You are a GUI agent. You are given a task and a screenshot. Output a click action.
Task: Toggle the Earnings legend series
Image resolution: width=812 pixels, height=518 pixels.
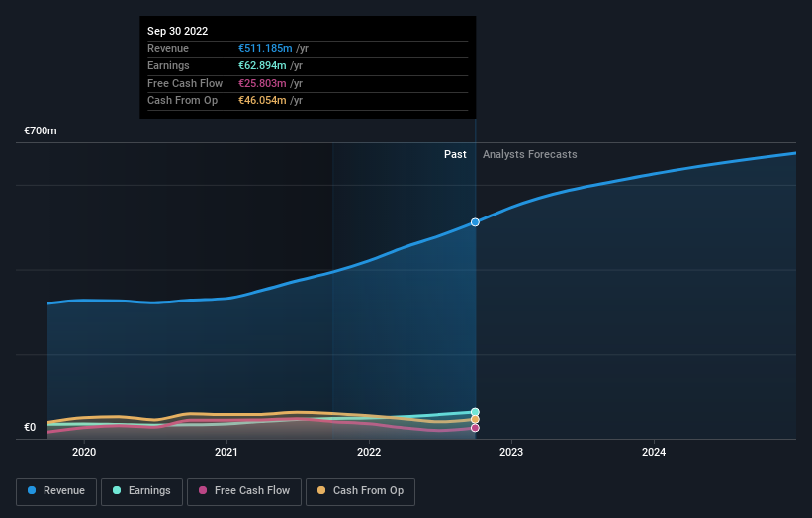141,491
